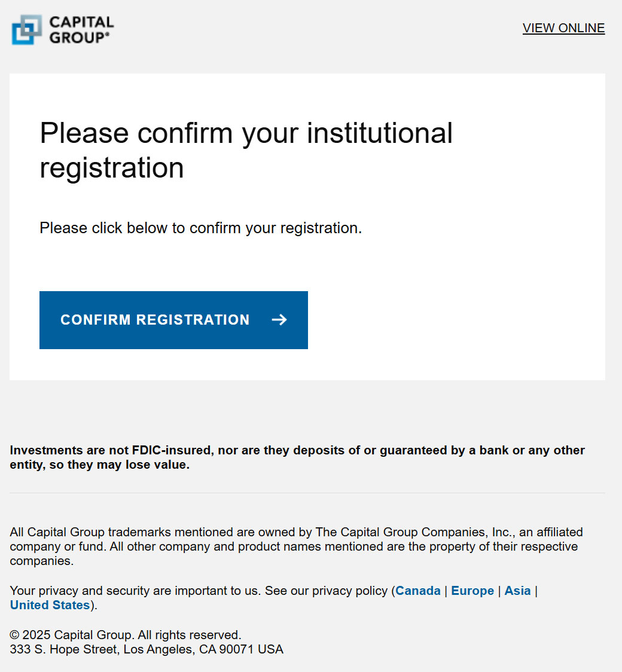
Task: Open the VIEW ONLINE link
Action: (563, 28)
